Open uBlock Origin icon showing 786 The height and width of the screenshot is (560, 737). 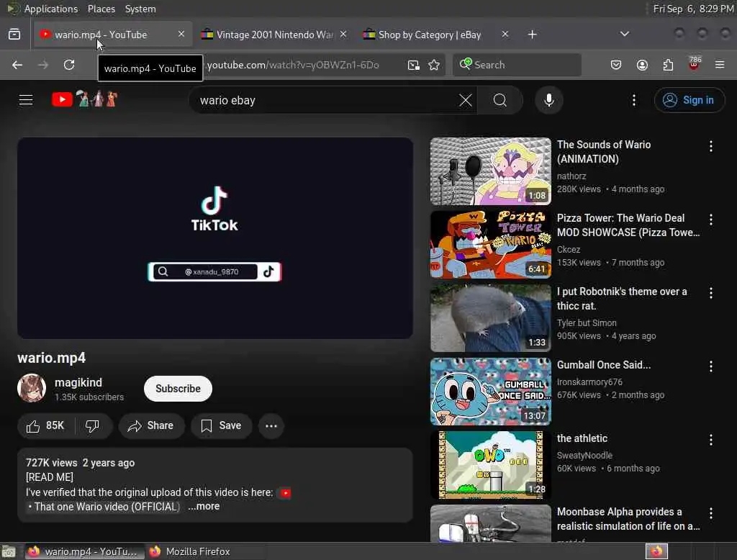click(694, 63)
